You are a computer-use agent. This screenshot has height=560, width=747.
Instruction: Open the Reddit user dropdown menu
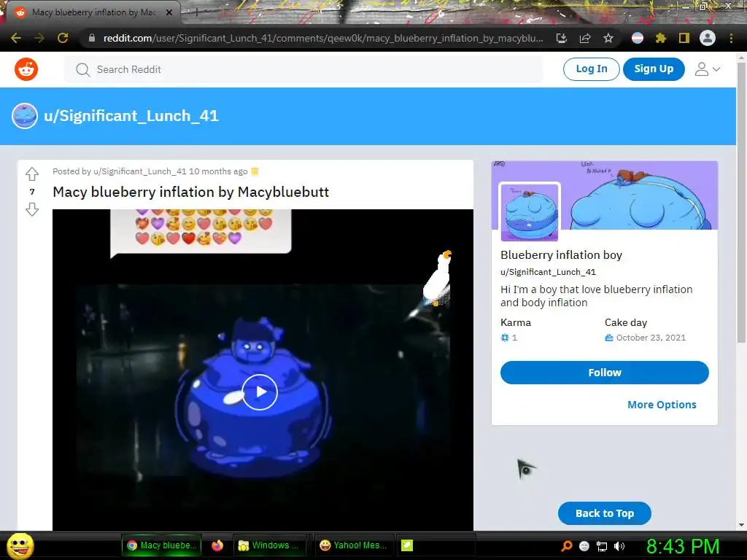[x=708, y=69]
